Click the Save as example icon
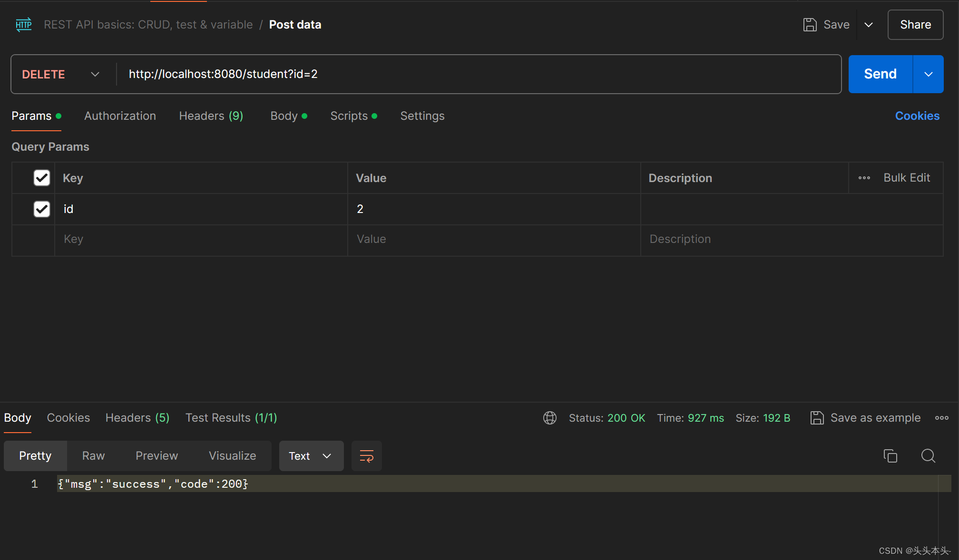959x560 pixels. click(817, 418)
